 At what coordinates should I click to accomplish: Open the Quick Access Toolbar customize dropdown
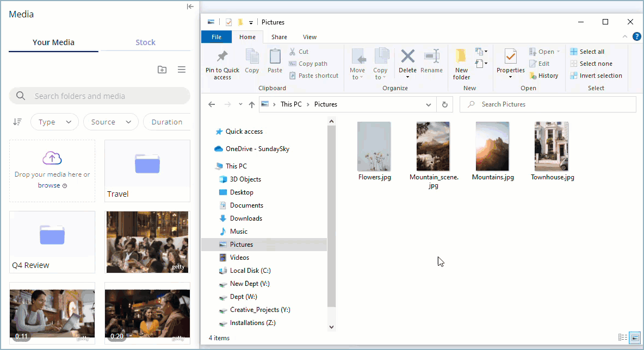tap(251, 23)
